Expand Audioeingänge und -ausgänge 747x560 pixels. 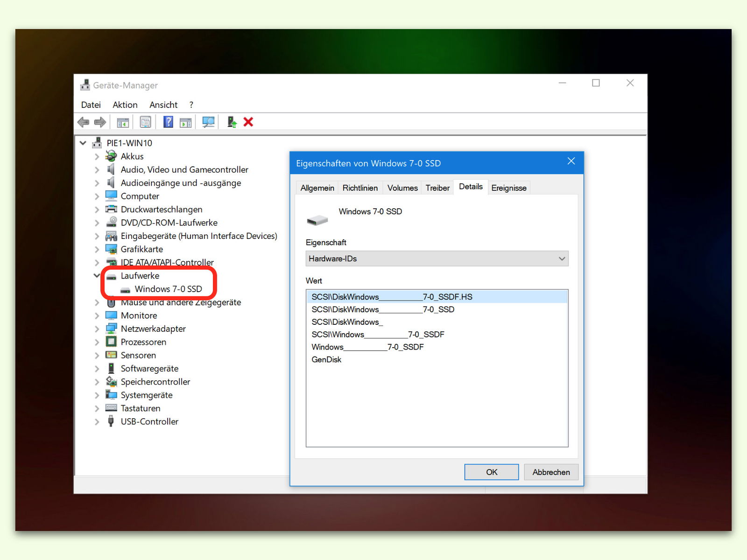point(97,183)
